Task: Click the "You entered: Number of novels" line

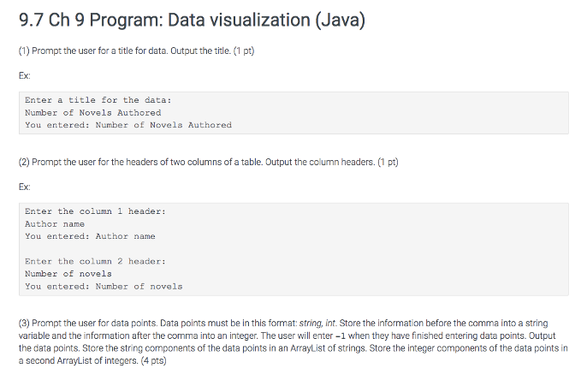Action: tap(104, 286)
